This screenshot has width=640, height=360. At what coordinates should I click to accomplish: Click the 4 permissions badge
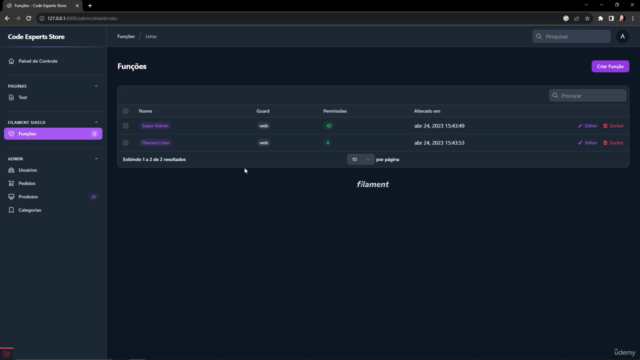327,143
